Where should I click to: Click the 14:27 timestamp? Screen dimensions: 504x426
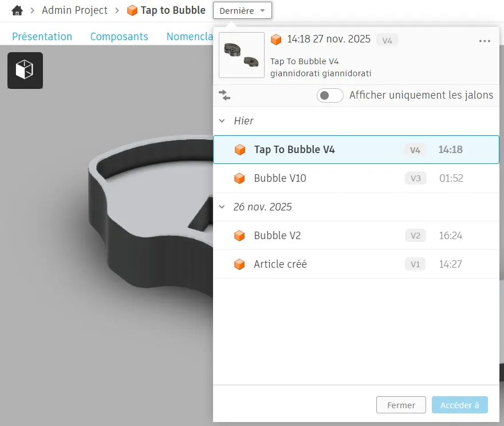coord(450,264)
